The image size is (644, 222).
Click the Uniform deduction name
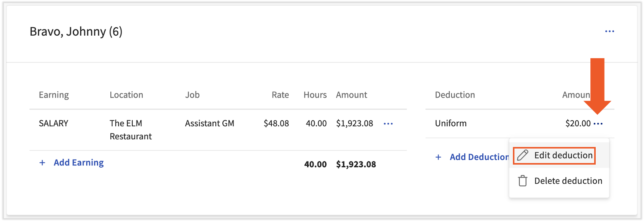(x=450, y=123)
